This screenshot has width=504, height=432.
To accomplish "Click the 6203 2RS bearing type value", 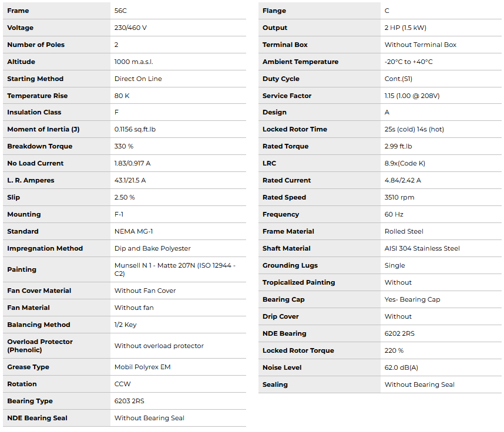I will click(x=129, y=401).
